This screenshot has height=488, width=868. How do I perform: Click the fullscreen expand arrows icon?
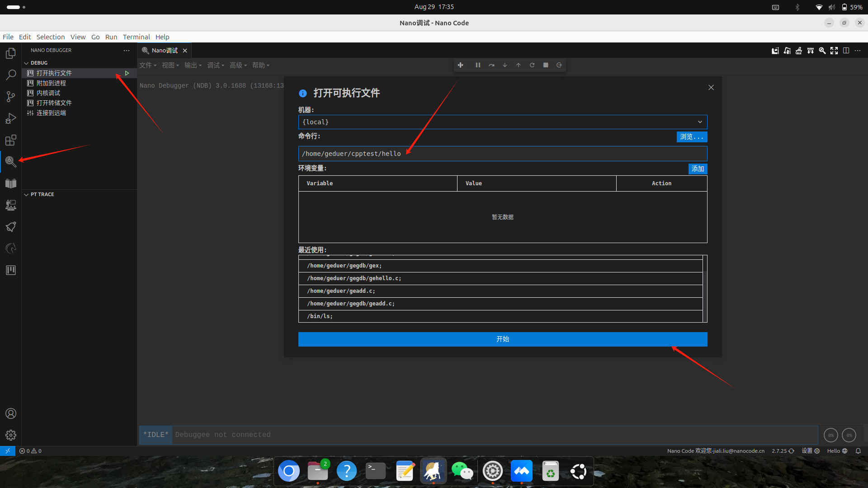[x=834, y=51]
